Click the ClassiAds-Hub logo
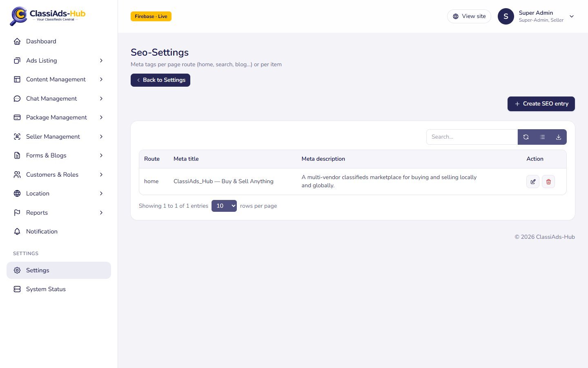 48,16
